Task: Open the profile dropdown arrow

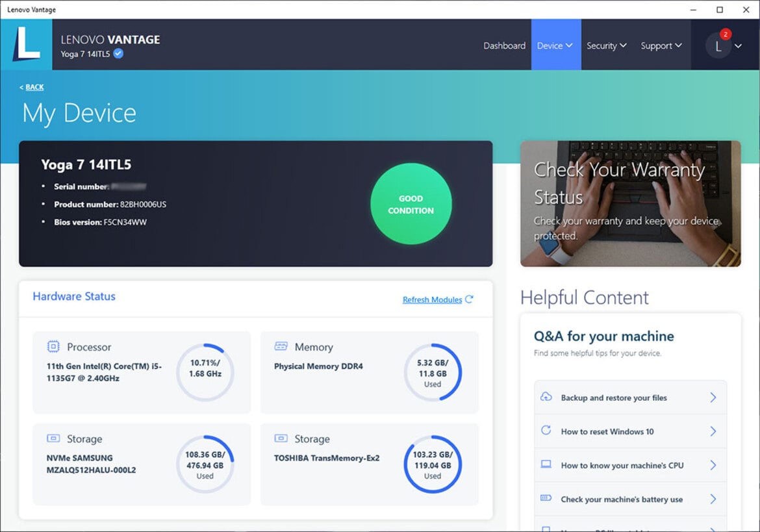Action: pos(738,46)
